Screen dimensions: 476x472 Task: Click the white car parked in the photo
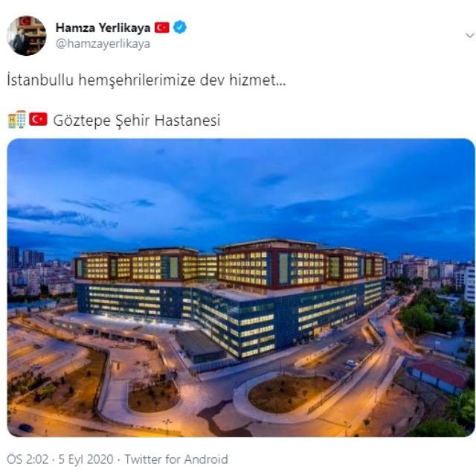click(x=351, y=363)
